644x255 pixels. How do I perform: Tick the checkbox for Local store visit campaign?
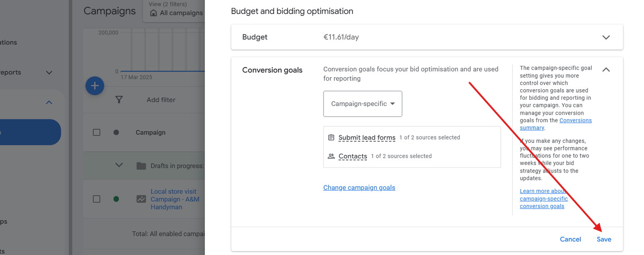(97, 199)
